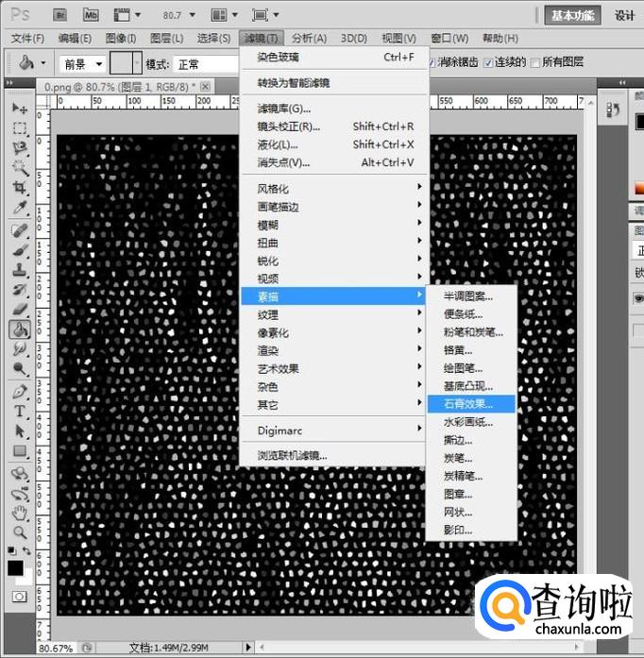
Task: Open the zoom level dropdown showing 80.7
Action: tap(179, 16)
